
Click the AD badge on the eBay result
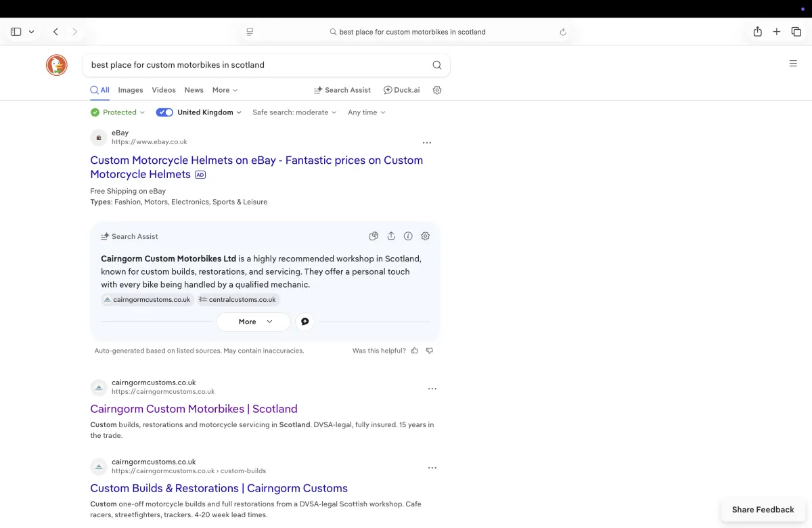[x=200, y=175]
